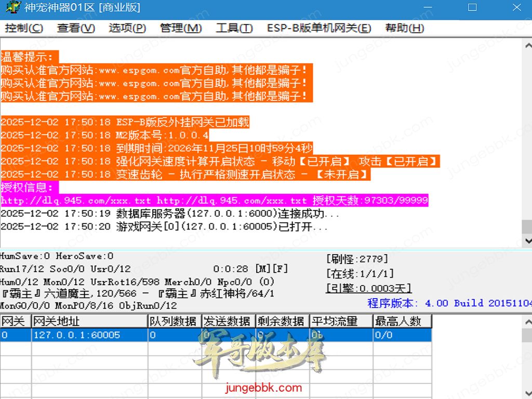532x399 pixels.
Task: Click the 剩余数据 column header
Action: pos(283,322)
